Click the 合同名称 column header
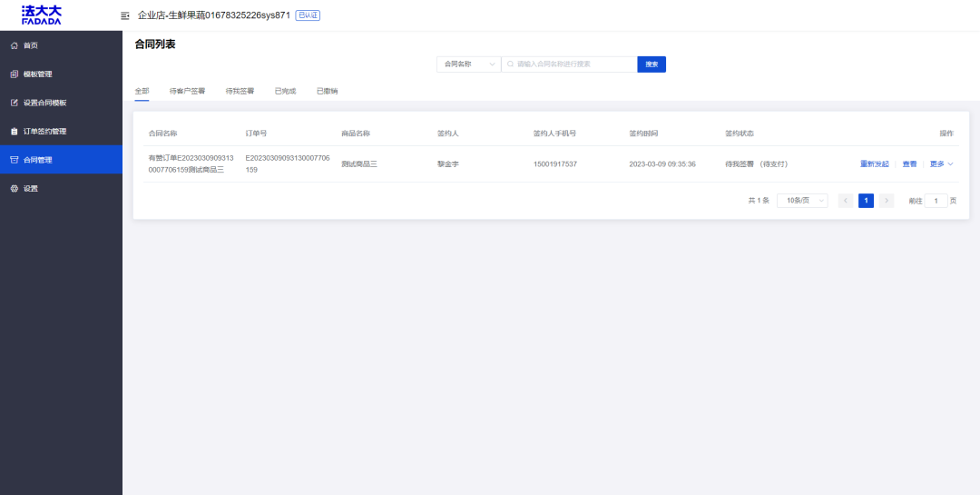Viewport: 980px width, 495px height. coord(162,134)
